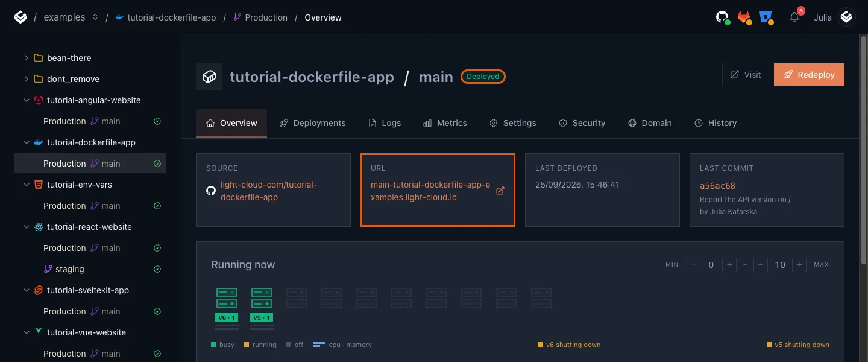Select the staging environment in the sidebar
The height and width of the screenshot is (362, 868).
(x=90, y=269)
